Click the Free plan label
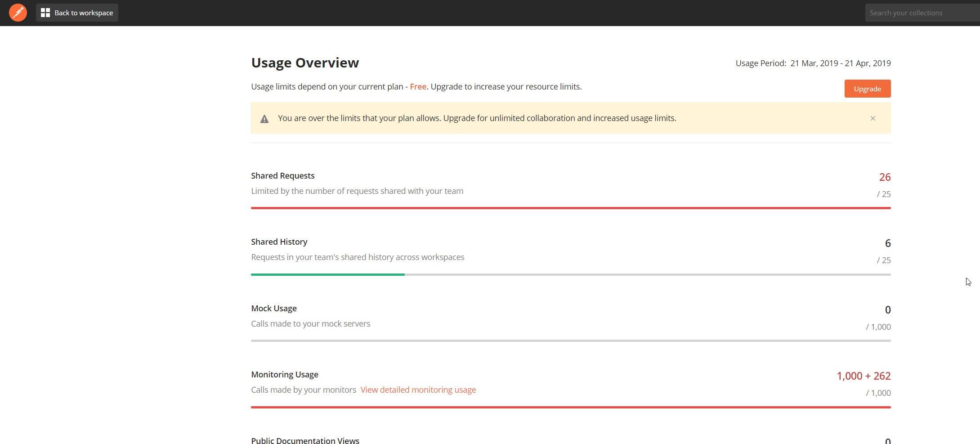This screenshot has width=980, height=444. tap(418, 86)
